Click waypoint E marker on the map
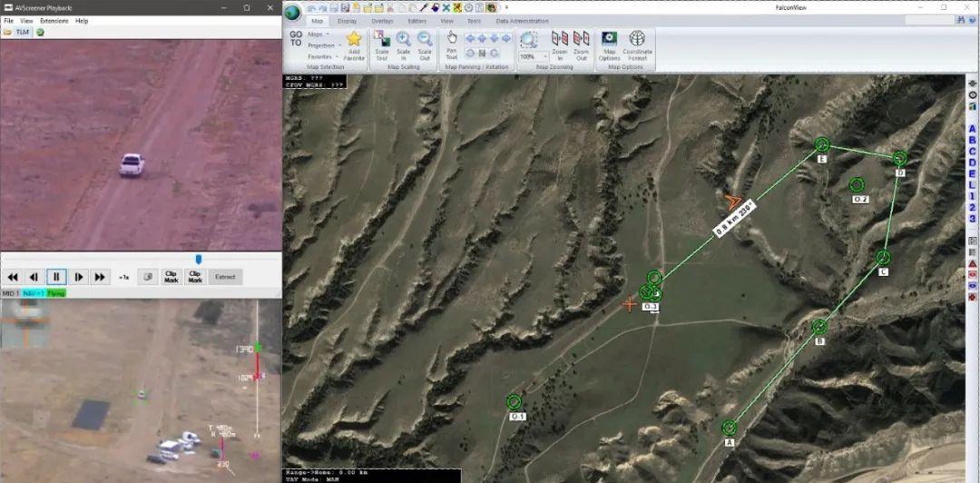980x483 pixels. (x=822, y=144)
